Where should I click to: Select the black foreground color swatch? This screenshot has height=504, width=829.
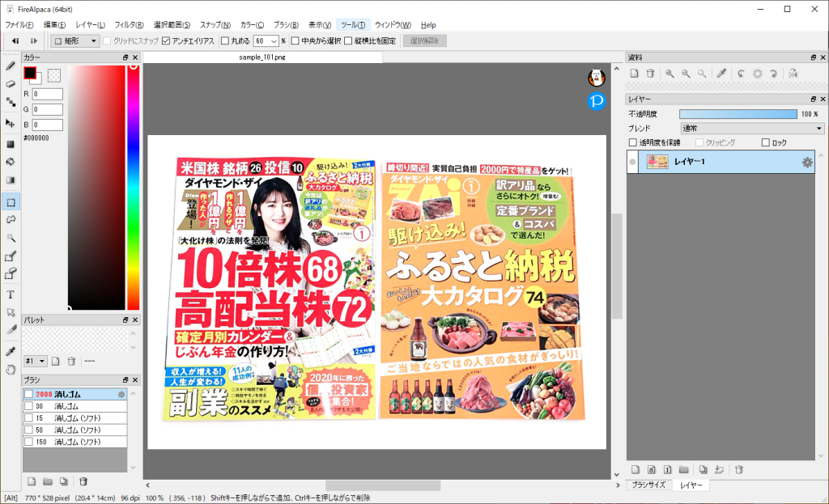pyautogui.click(x=30, y=73)
